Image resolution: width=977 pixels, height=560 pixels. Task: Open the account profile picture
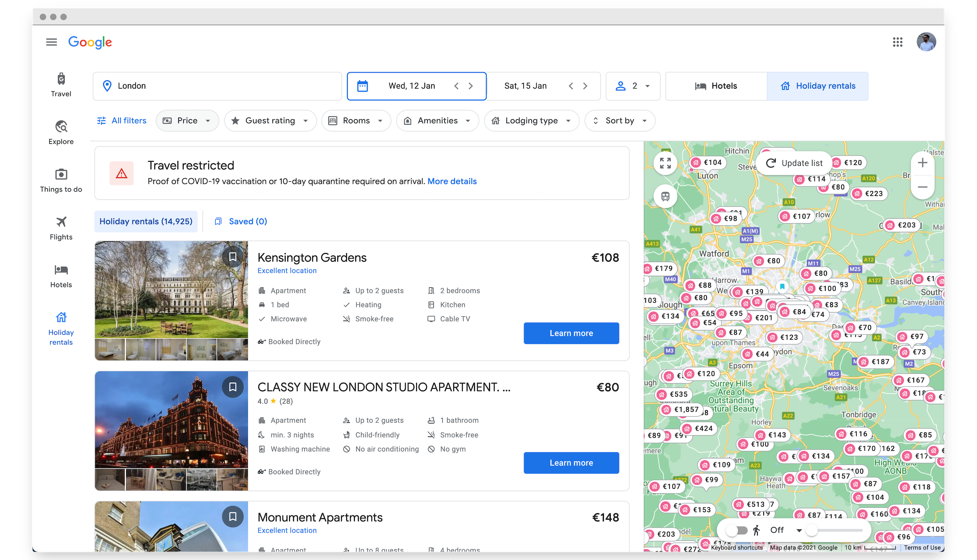(x=926, y=42)
